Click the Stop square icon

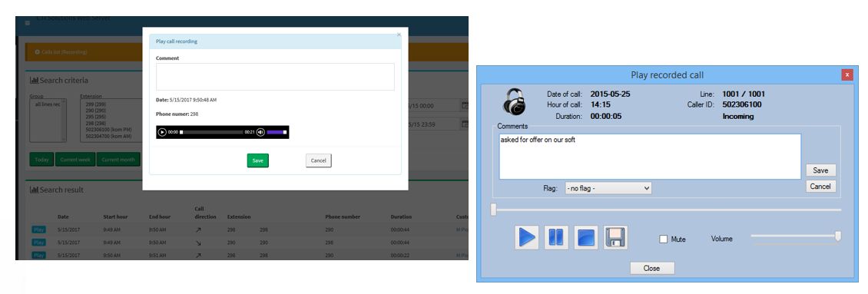586,237
